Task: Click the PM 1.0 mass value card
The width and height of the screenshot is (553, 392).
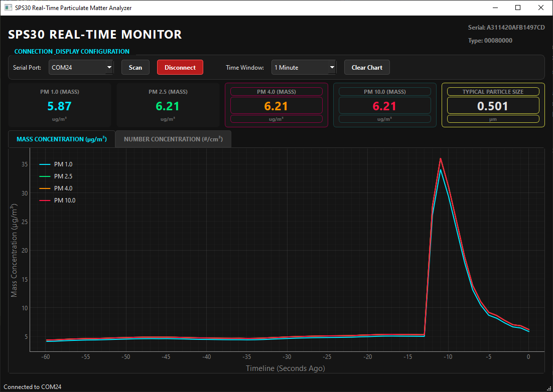Action: coord(60,105)
